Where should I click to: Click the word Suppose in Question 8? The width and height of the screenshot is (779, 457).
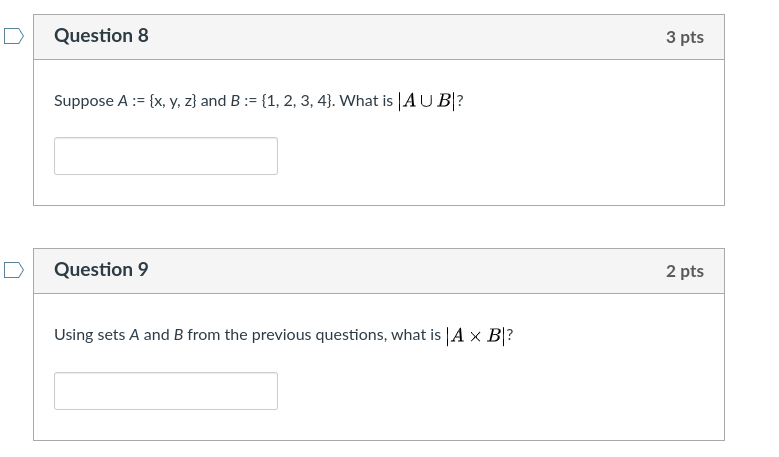click(x=84, y=101)
